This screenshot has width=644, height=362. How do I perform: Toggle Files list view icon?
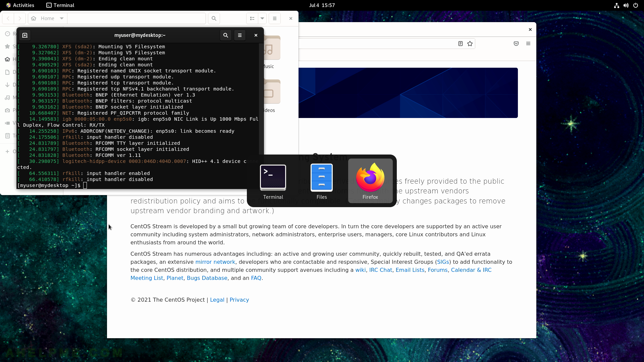click(x=252, y=18)
